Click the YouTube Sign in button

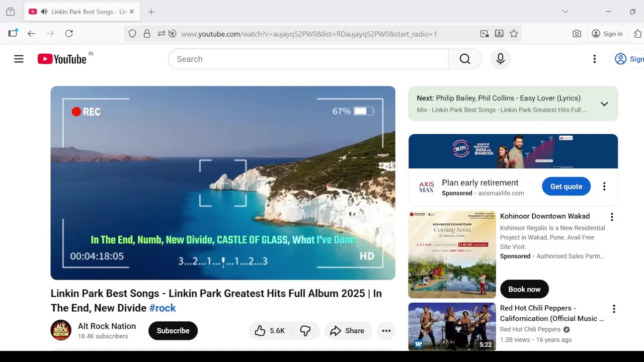629,59
